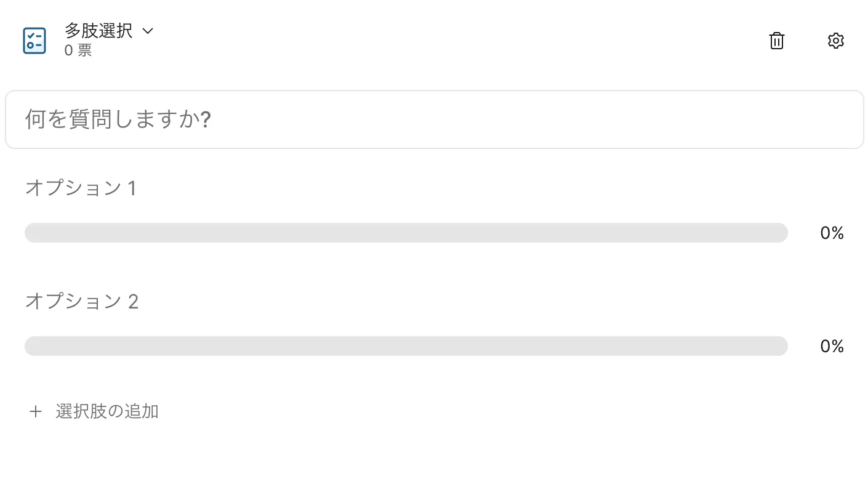Click the question mark in the question placeholder

(x=206, y=119)
